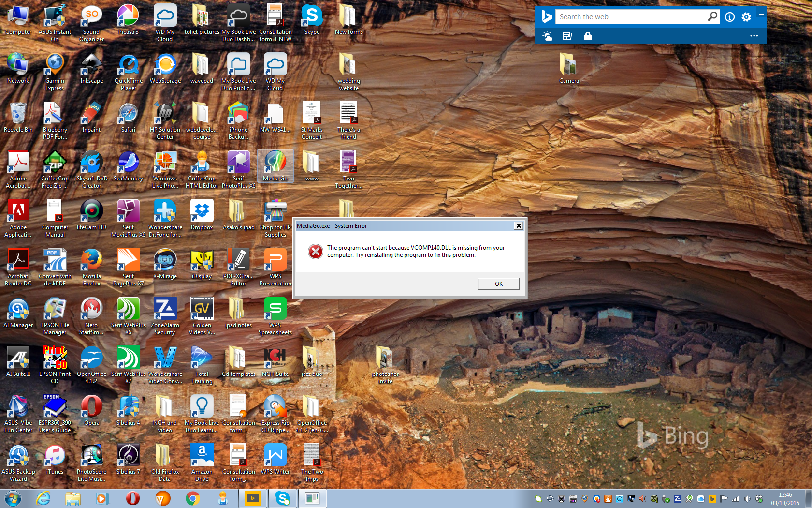Click the network flag icon in the tray

[724, 499]
